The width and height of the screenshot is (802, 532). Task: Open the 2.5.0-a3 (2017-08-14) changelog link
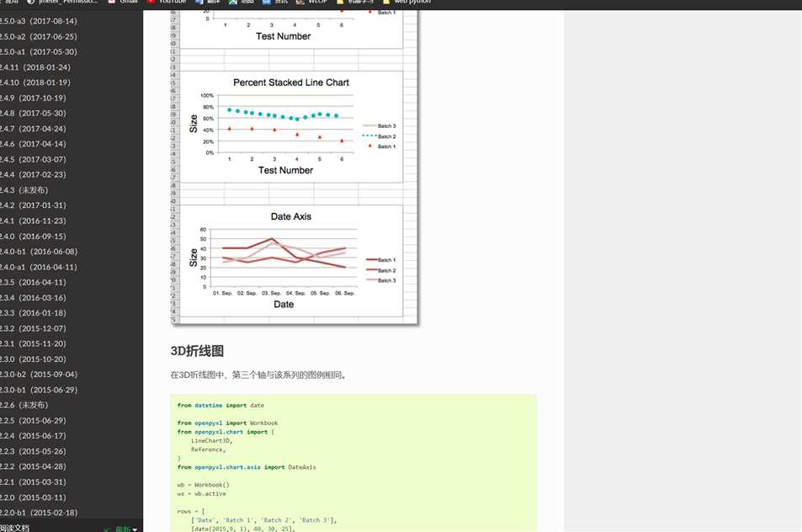(x=39, y=21)
